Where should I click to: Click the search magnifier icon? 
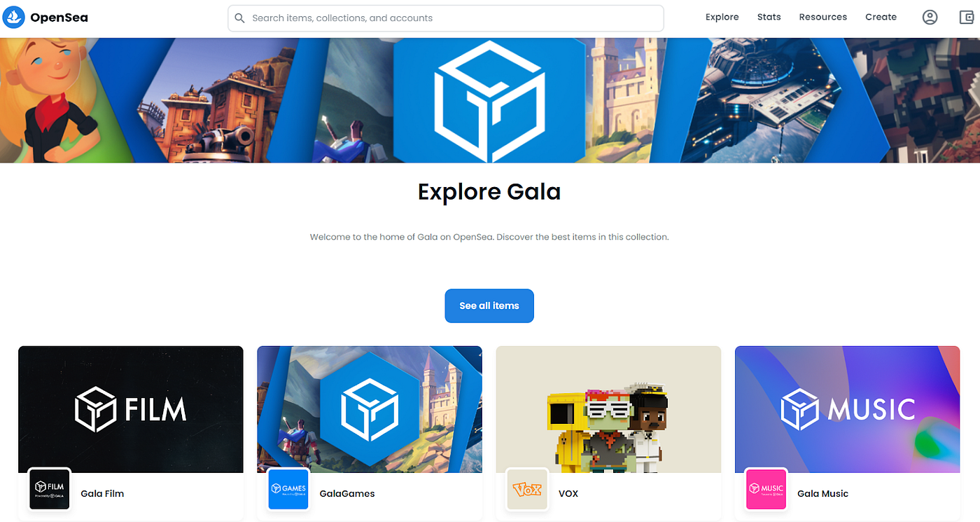(x=239, y=18)
